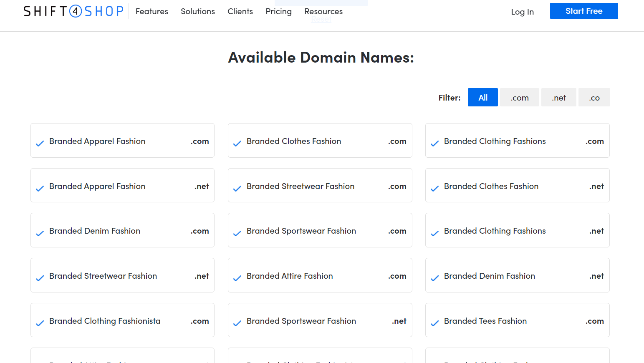The image size is (644, 363).
Task: Select Branded Attire Fashion .com domain name
Action: coord(320,275)
